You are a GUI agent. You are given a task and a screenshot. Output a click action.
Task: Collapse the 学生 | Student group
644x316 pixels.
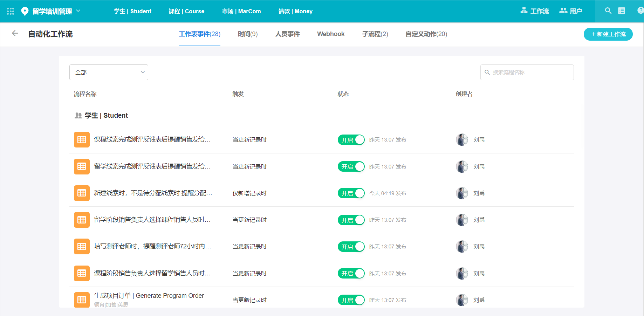pos(101,115)
